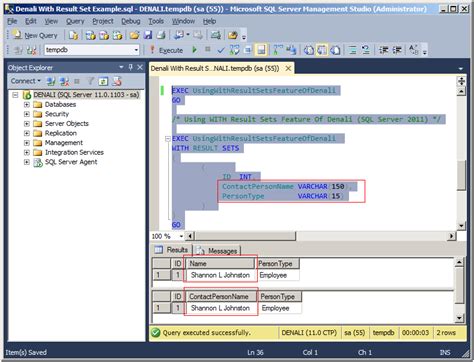Click the ContactPersonName column header
474x362 pixels.
(221, 296)
